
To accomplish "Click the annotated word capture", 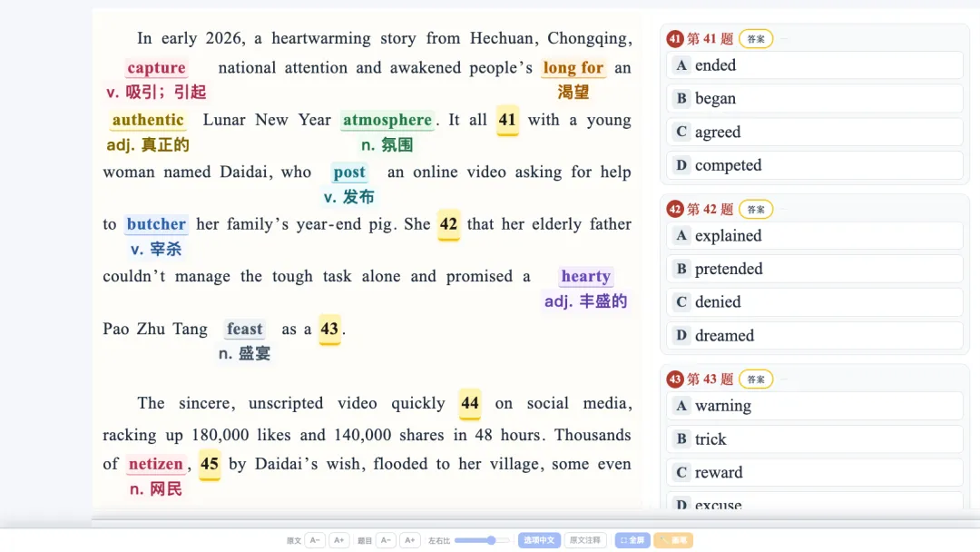I will (x=157, y=67).
